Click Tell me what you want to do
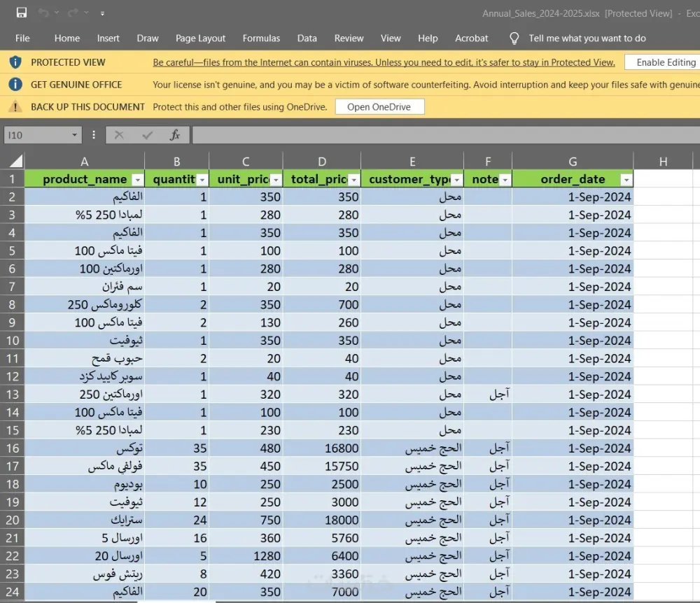The width and height of the screenshot is (700, 603). point(587,38)
